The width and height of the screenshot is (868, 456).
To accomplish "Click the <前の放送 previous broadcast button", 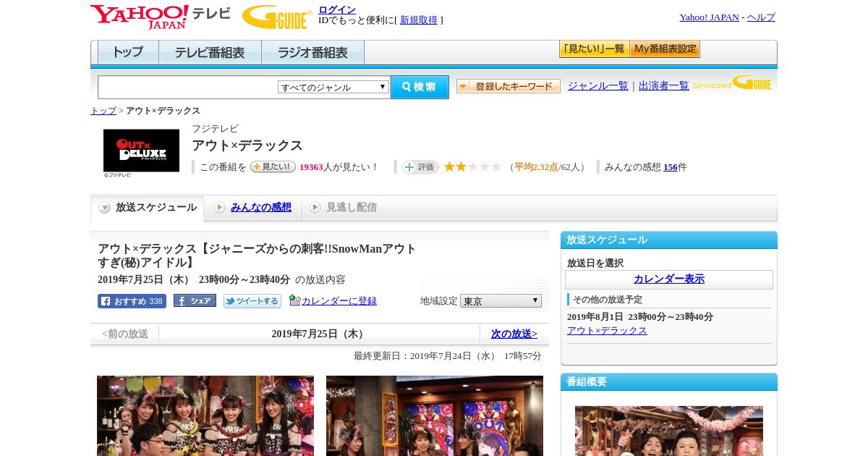I will click(x=125, y=334).
